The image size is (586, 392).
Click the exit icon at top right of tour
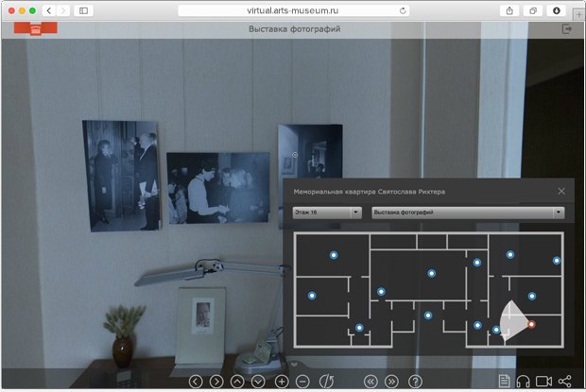567,28
